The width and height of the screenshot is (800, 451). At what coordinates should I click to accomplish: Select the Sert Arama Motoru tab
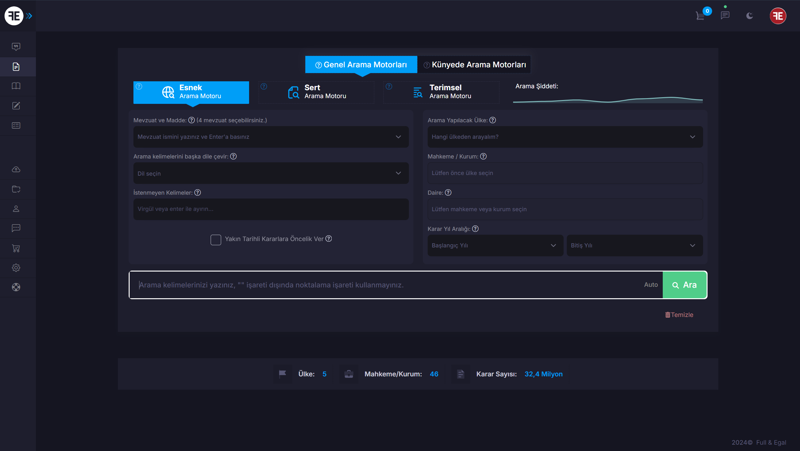point(316,92)
